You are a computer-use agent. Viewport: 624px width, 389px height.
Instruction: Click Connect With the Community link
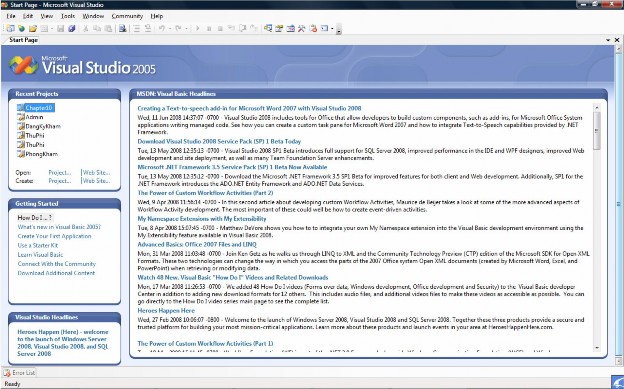[x=57, y=264]
